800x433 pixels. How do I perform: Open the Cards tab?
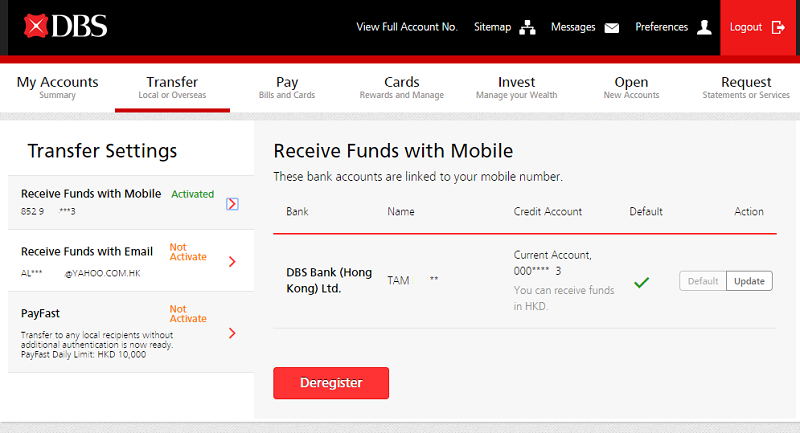pos(401,88)
